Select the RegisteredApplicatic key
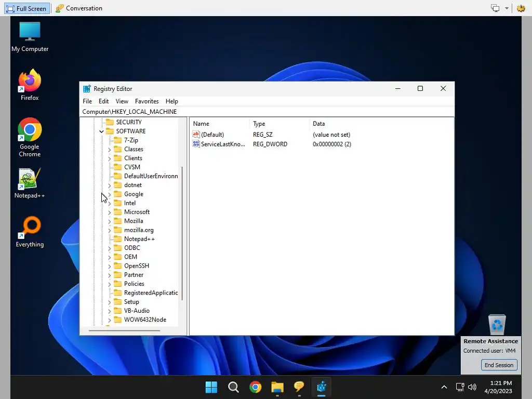Screen dimensions: 532x399 151,293
